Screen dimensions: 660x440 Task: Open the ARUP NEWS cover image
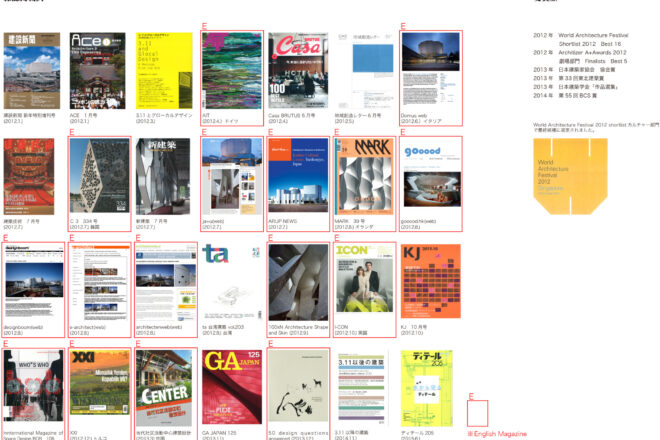coord(297,176)
